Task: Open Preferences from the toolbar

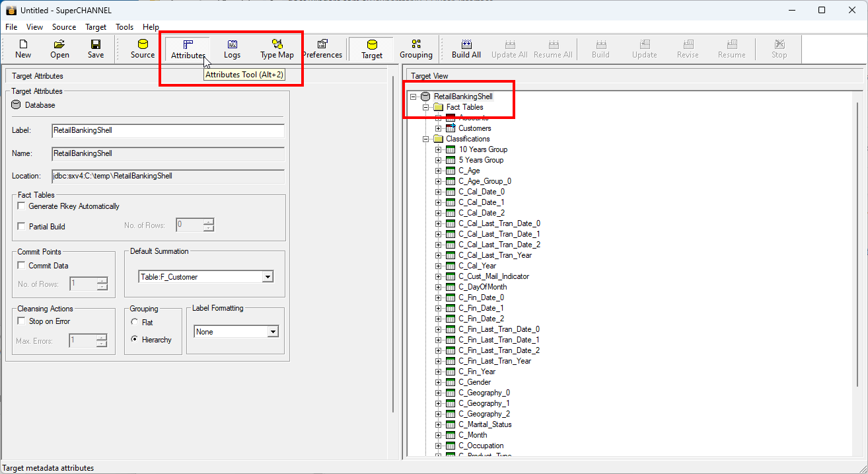Action: tap(322, 48)
